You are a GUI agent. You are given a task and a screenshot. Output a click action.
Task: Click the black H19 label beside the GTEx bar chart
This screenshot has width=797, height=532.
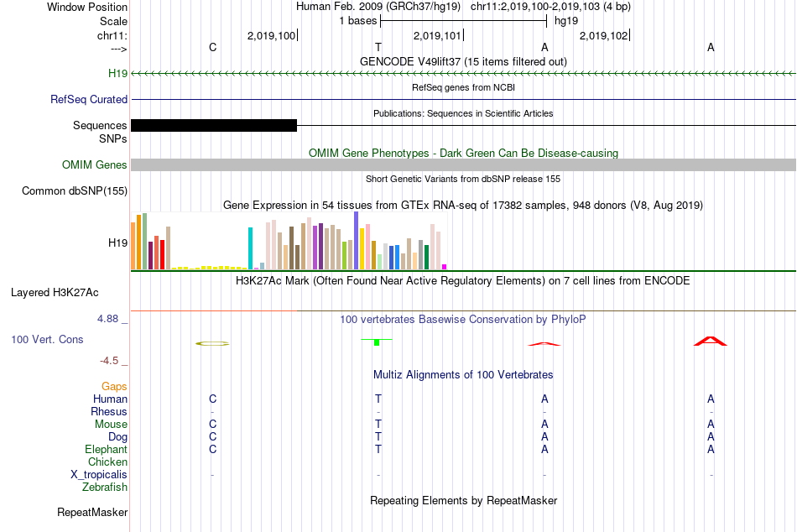pos(118,243)
